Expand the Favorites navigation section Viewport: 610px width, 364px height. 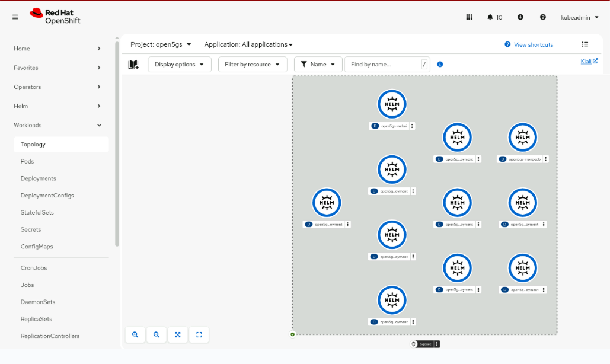pos(57,68)
